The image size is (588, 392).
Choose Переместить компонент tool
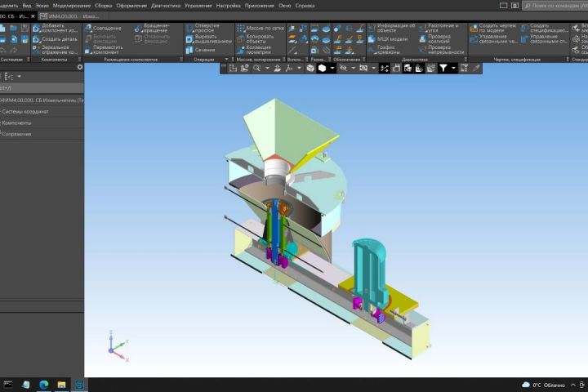104,50
